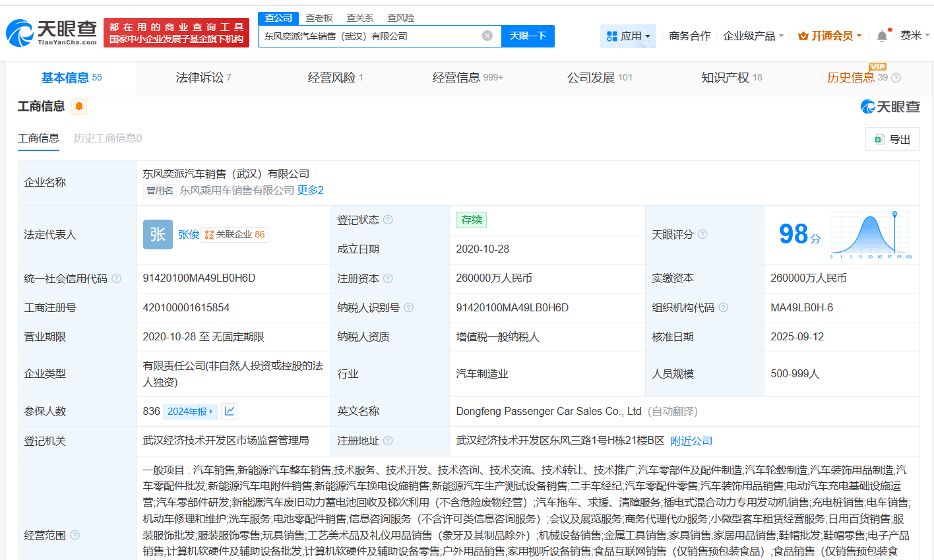The width and height of the screenshot is (934, 560).
Task: Click the trend chart icon beside 2024年报
Action: coord(229,411)
